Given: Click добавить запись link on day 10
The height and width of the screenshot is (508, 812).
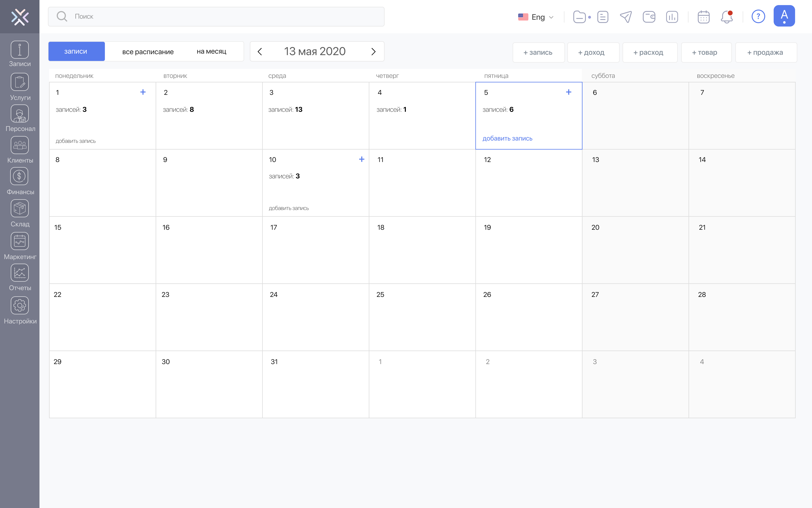Looking at the screenshot, I should (x=289, y=208).
